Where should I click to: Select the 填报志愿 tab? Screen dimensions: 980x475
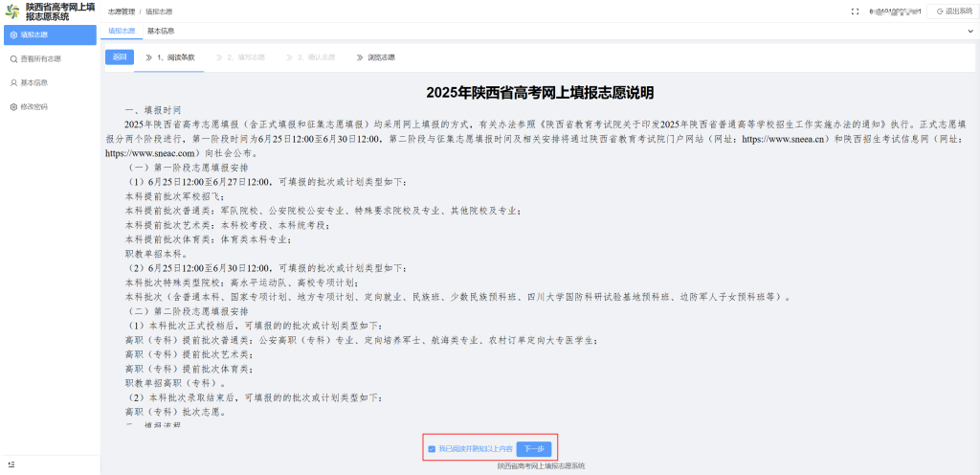(x=122, y=31)
